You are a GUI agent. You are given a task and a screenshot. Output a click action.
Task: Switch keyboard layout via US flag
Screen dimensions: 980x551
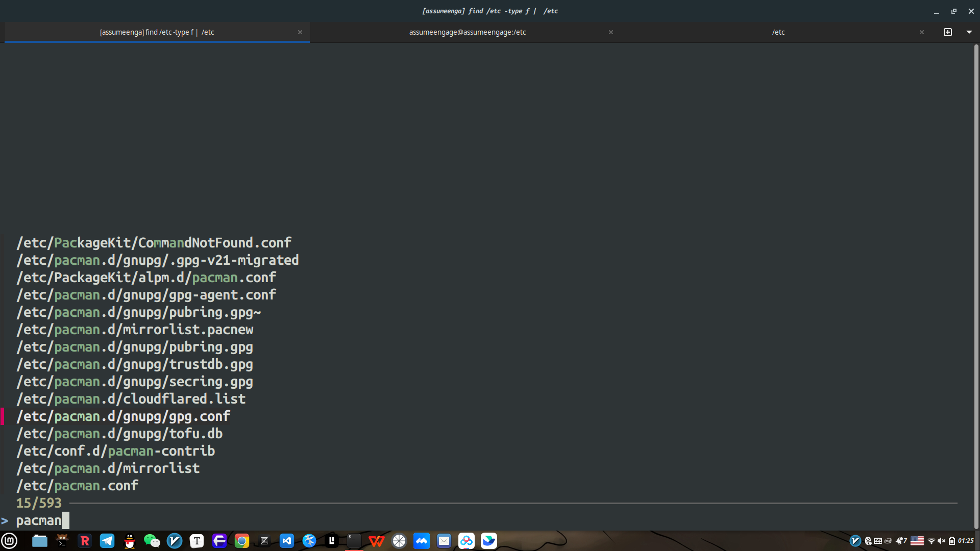(917, 541)
